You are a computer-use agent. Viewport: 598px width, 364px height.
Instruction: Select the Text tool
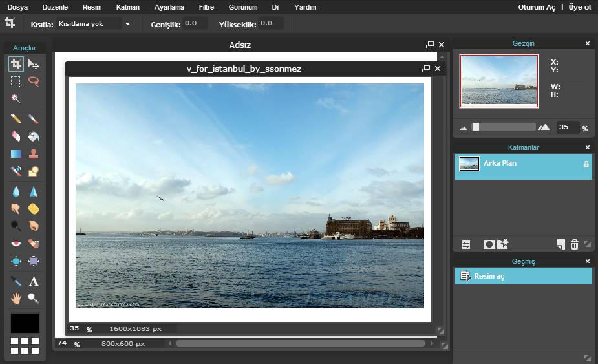(34, 281)
